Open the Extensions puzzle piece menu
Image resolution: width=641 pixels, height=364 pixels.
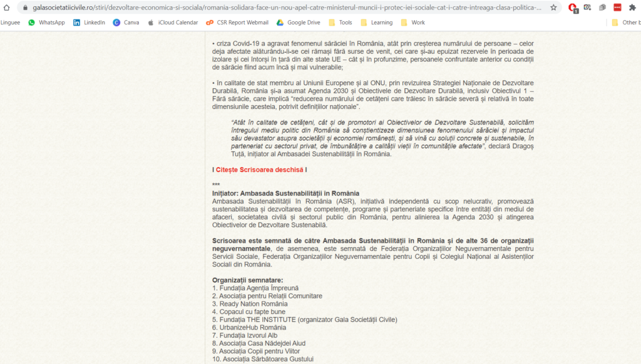point(632,8)
